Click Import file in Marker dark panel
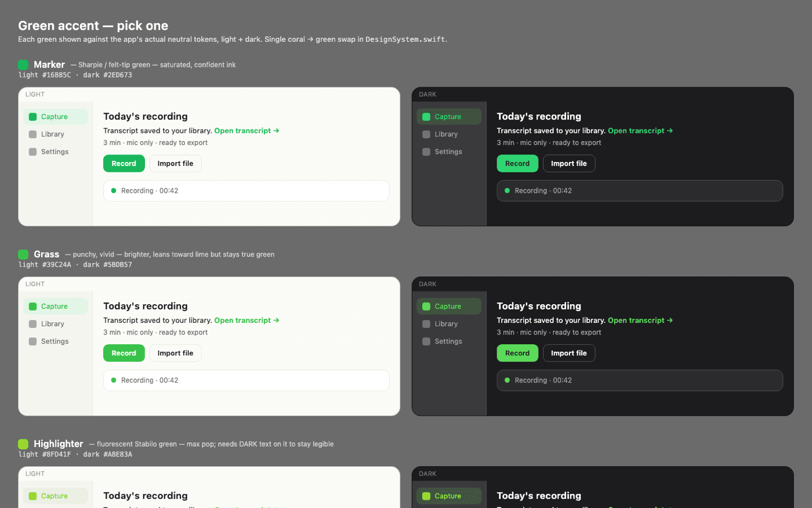 569,164
